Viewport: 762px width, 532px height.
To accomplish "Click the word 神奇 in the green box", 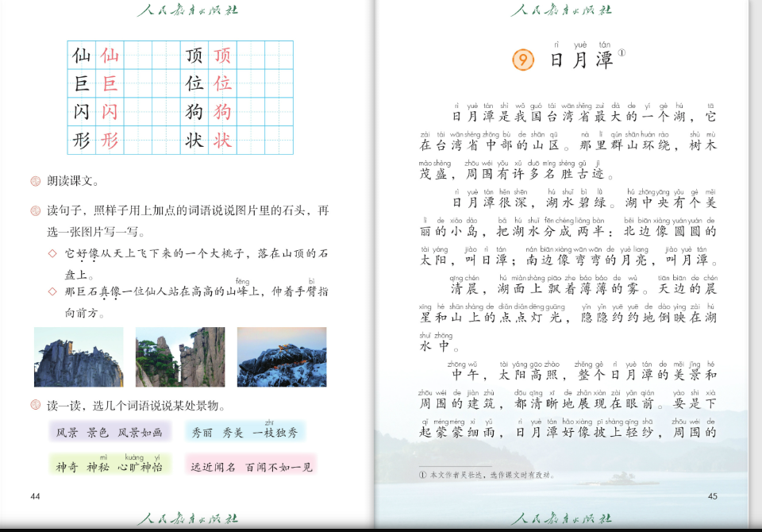I will coord(67,468).
